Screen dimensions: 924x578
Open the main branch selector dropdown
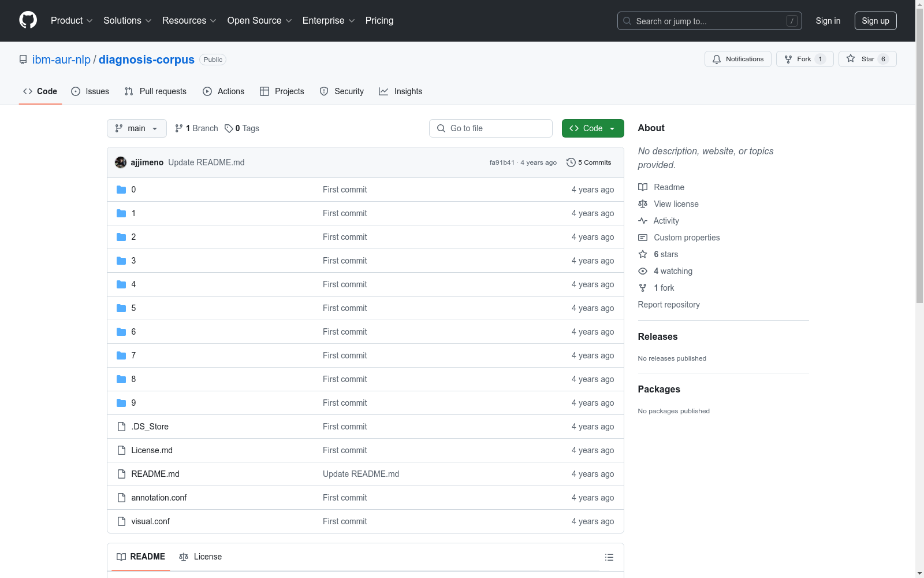point(137,128)
